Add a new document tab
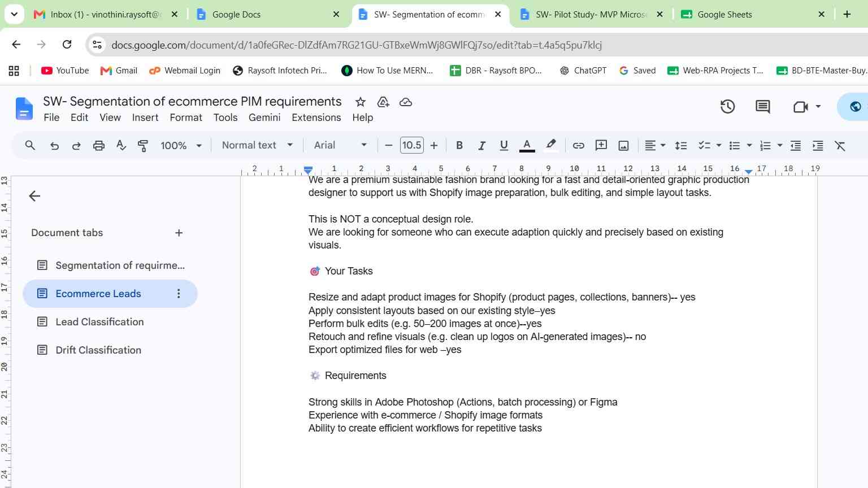The image size is (868, 488). click(179, 233)
